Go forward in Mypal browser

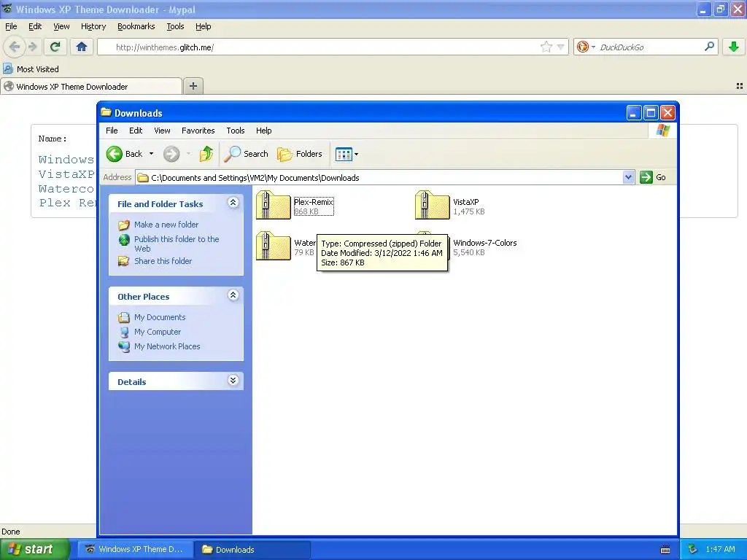pyautogui.click(x=32, y=47)
